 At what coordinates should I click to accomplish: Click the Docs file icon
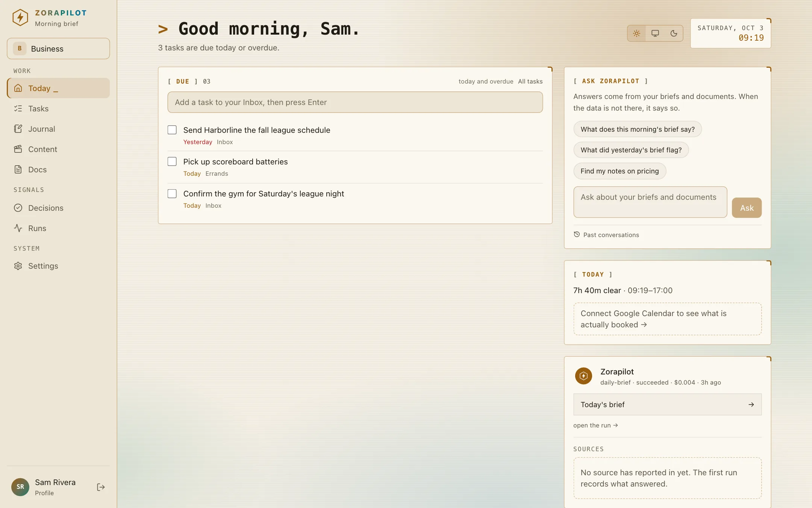(x=18, y=169)
